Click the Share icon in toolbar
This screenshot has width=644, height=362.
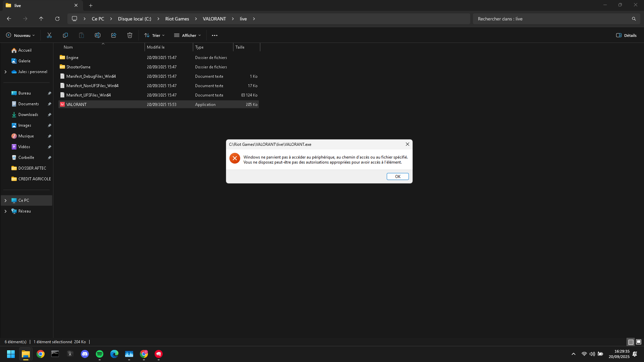pos(114,35)
